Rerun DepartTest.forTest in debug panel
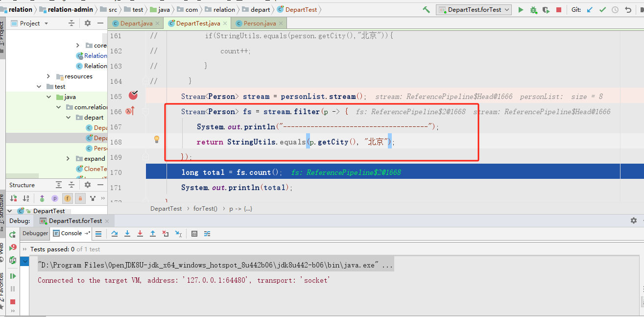Viewport: 644px width, 317px height. 13,235
